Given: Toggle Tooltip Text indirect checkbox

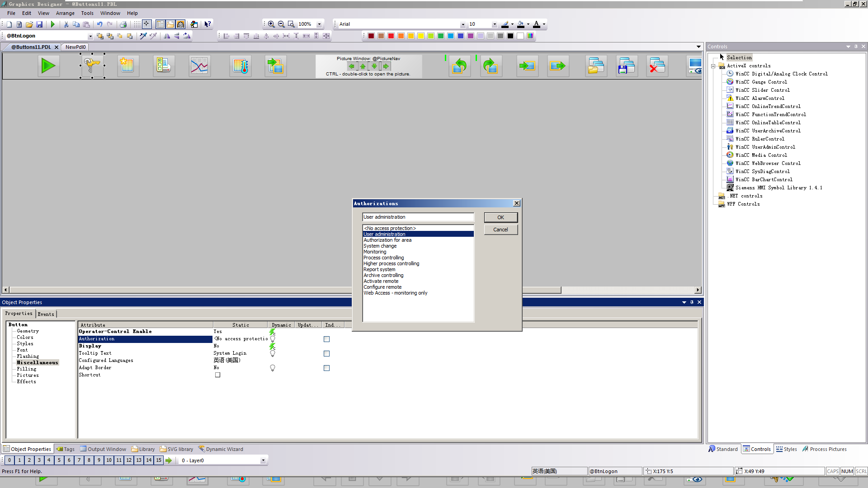Looking at the screenshot, I should pyautogui.click(x=326, y=354).
